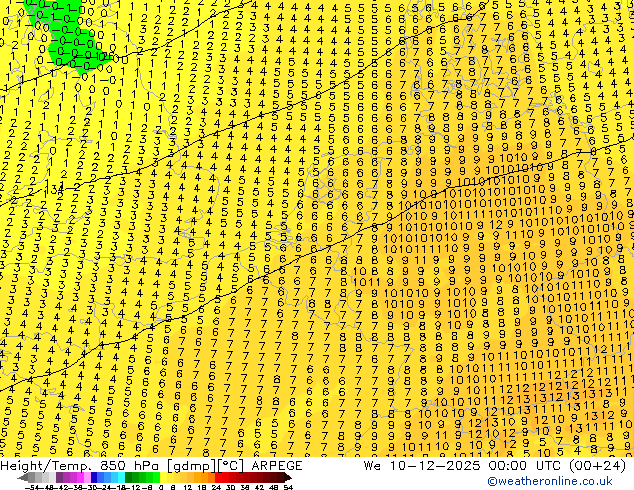The image size is (634, 490).
Task: Click the '134' height contour label
Action: point(52,187)
